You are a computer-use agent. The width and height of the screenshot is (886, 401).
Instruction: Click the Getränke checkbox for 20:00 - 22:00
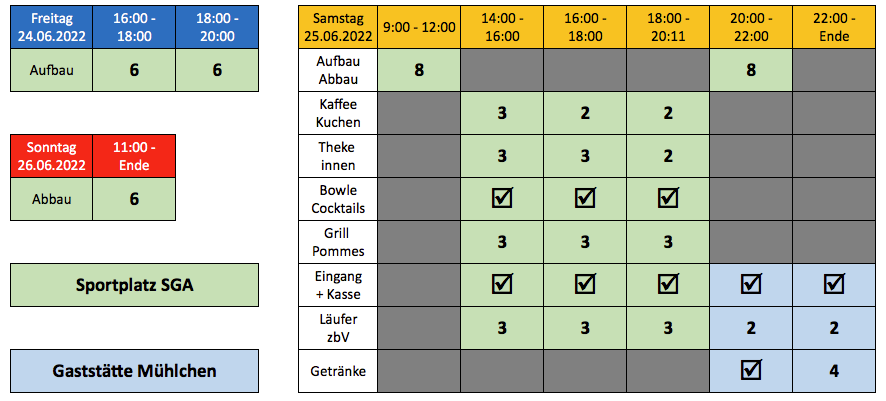click(x=751, y=370)
